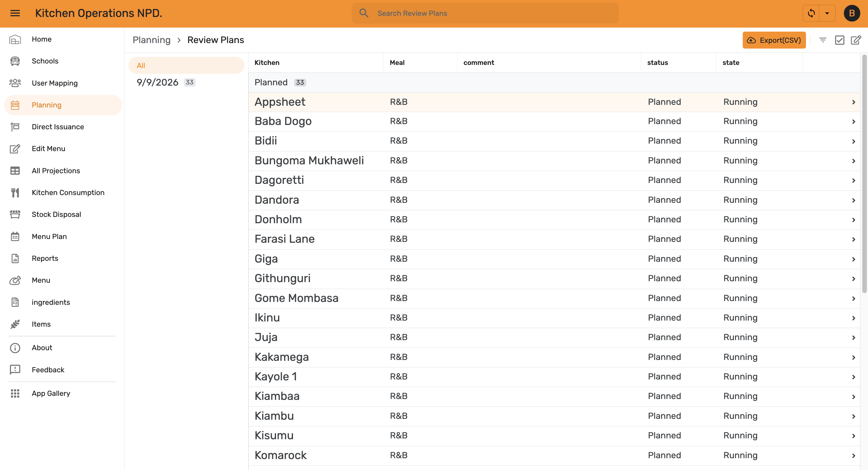Toggle multi-select checkbox icon
The width and height of the screenshot is (868, 470).
point(839,40)
